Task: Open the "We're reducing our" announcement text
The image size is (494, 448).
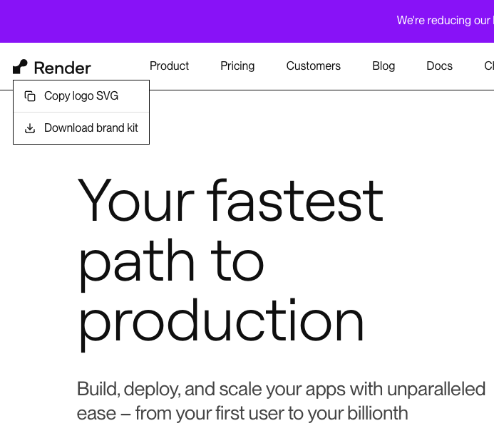Action: click(443, 21)
